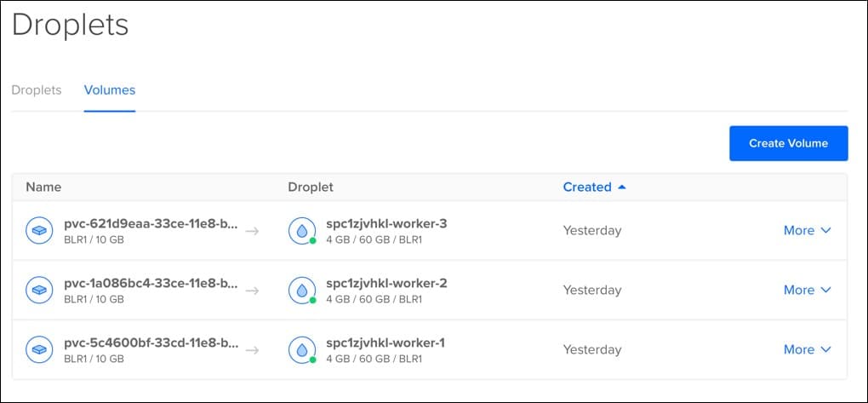Viewport: 868px width, 403px height.
Task: Click the Droplet column header
Action: click(x=311, y=187)
